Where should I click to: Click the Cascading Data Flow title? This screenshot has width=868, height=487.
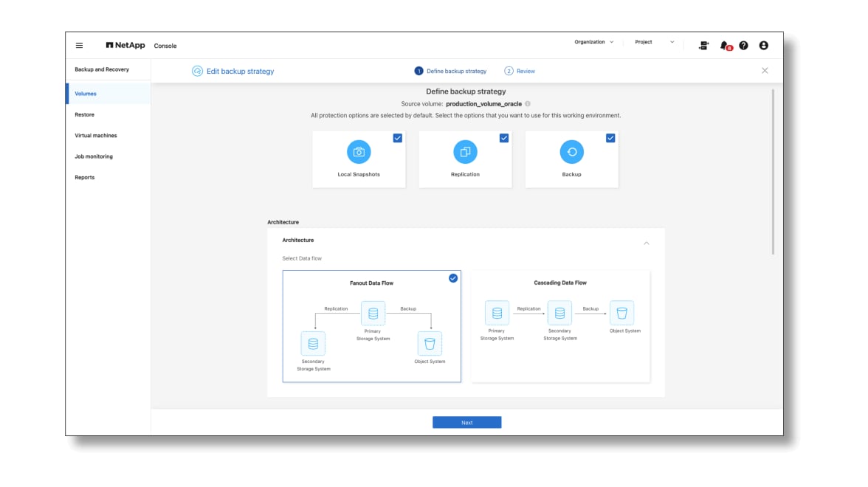pos(560,283)
